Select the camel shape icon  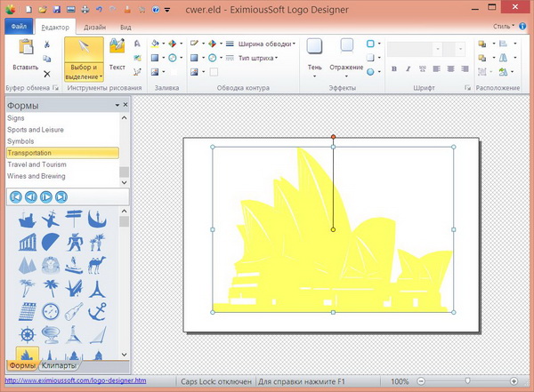pyautogui.click(x=97, y=265)
